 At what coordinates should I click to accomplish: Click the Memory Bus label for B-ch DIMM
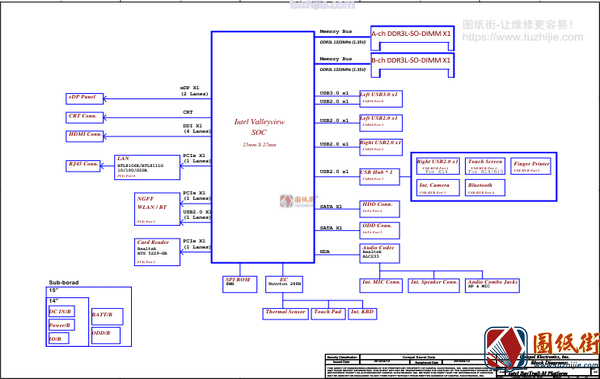click(336, 59)
